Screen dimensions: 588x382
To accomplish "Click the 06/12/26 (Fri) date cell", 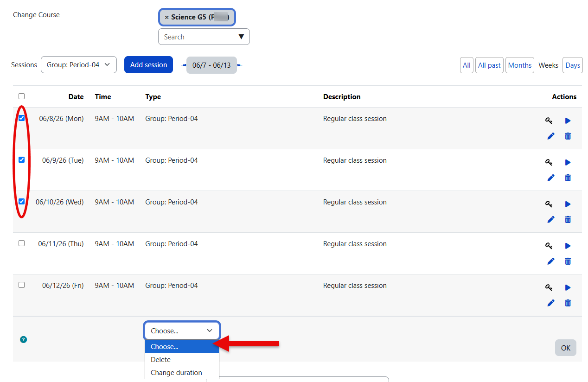I will 63,286.
